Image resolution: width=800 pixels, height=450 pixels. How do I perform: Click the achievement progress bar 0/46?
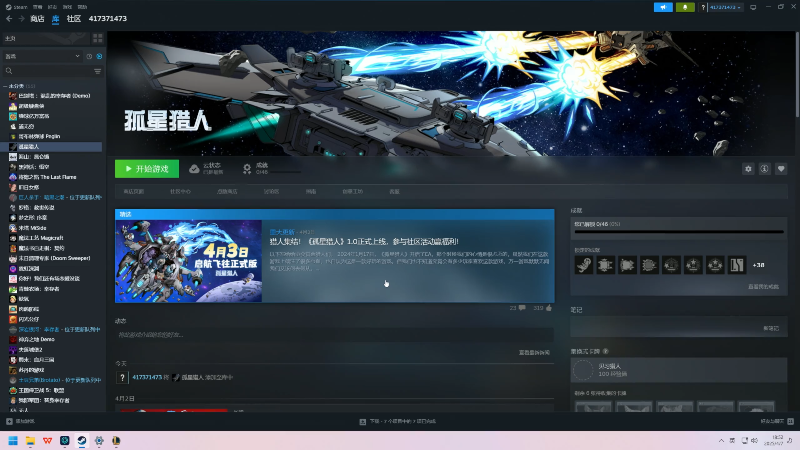679,232
